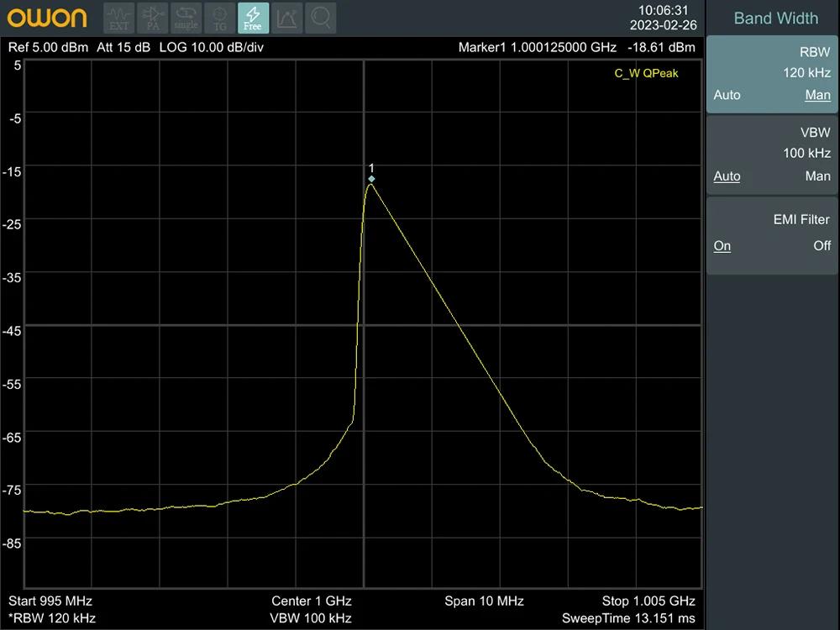Open the spectrum peak measurement icon
840x630 pixels.
tap(287, 18)
